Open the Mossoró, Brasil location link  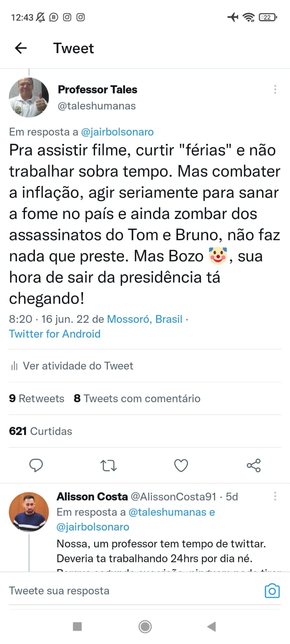145,319
